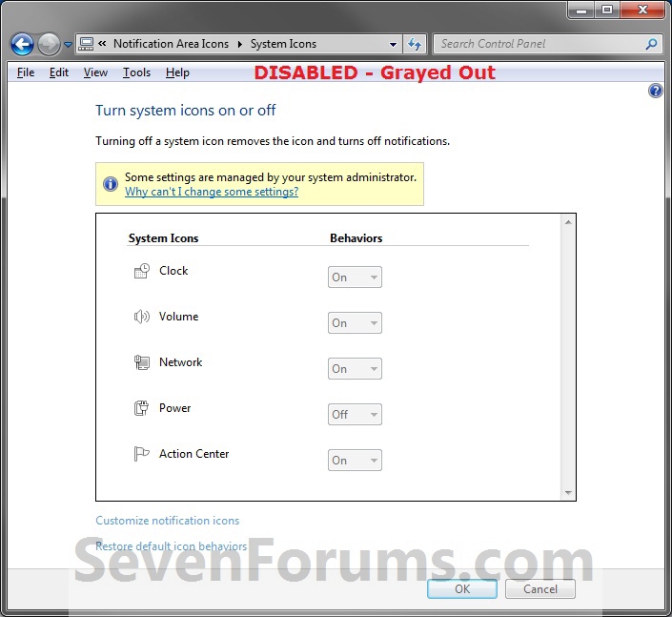Click the Cancel button

[540, 589]
